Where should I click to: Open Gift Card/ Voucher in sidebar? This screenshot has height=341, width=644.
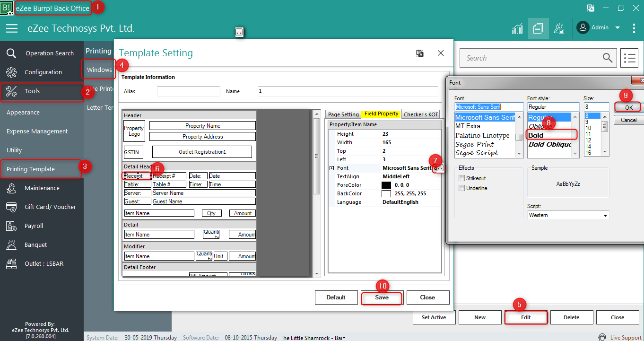[x=42, y=207]
